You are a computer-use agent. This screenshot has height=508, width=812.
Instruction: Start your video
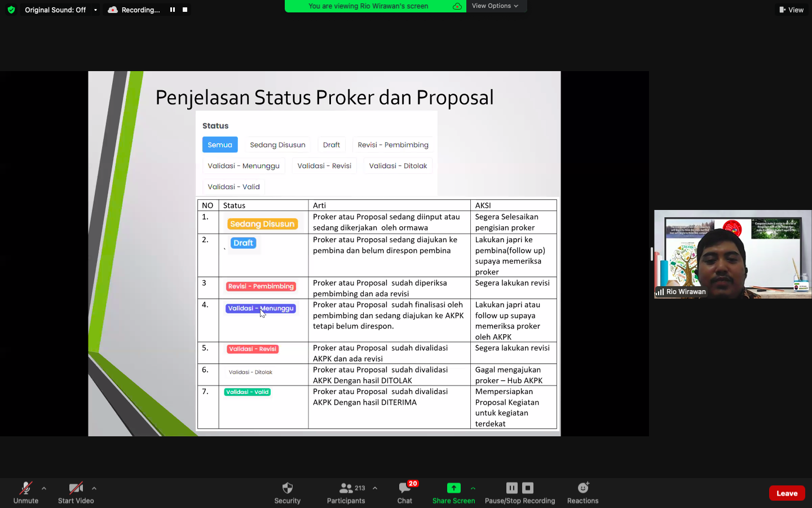pyautogui.click(x=76, y=488)
